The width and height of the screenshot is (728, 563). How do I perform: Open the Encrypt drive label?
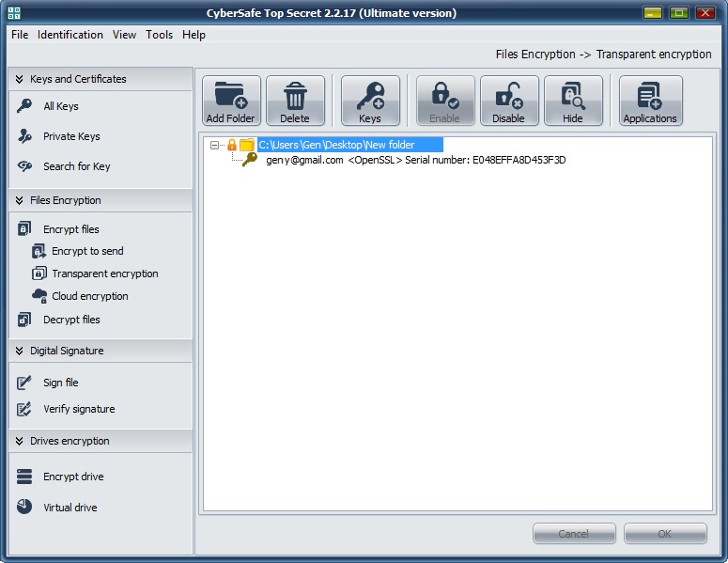(x=73, y=477)
